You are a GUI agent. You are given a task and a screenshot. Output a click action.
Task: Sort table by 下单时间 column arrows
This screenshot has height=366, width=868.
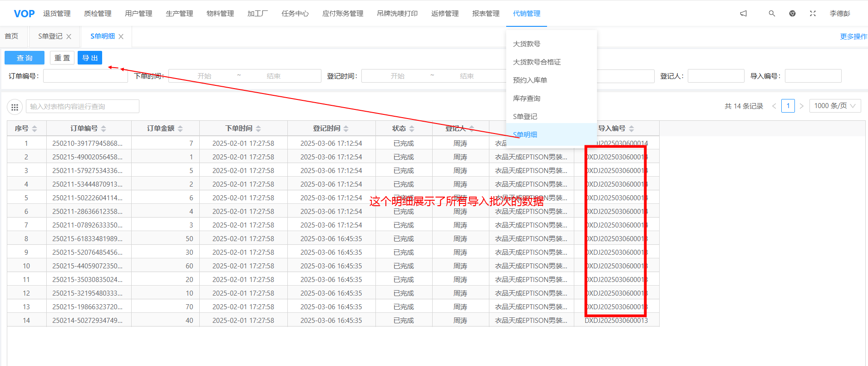coord(258,129)
